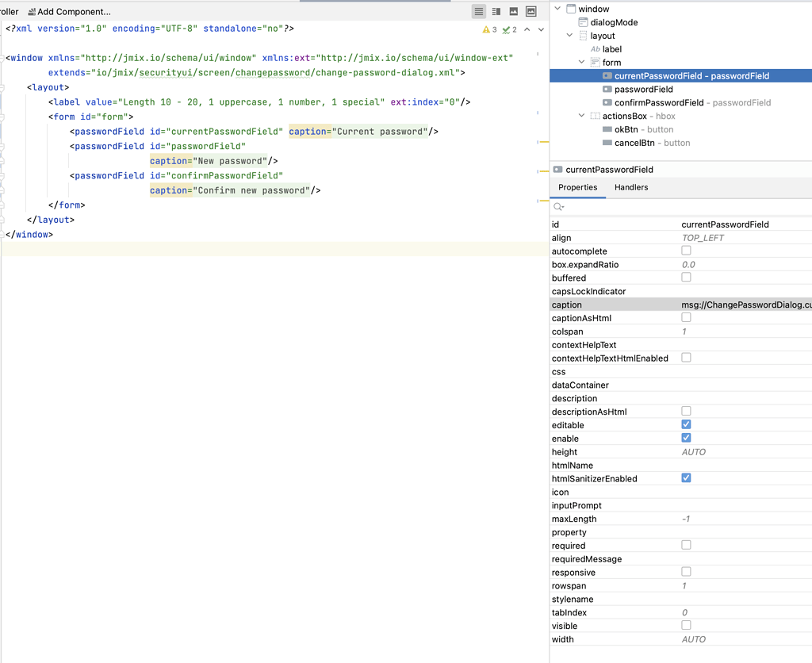Click the yellow warnings indicator showing 3

tap(488, 29)
